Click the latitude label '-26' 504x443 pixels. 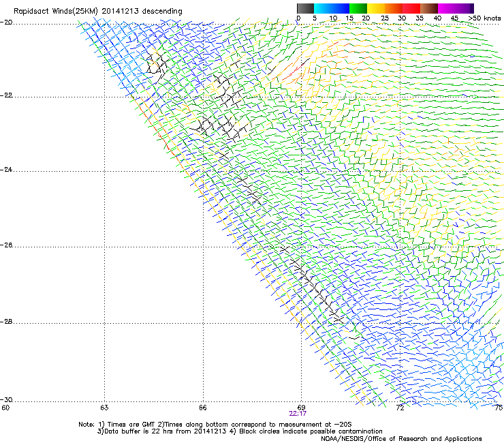6,245
